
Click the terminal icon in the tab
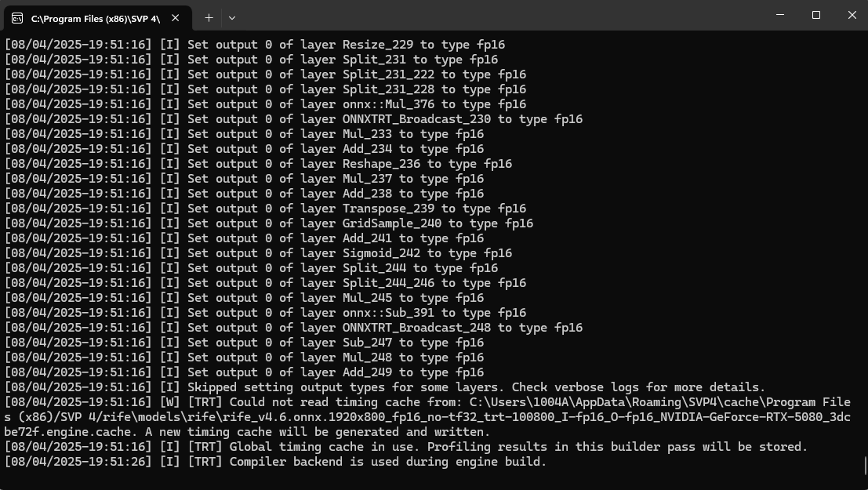(x=17, y=17)
